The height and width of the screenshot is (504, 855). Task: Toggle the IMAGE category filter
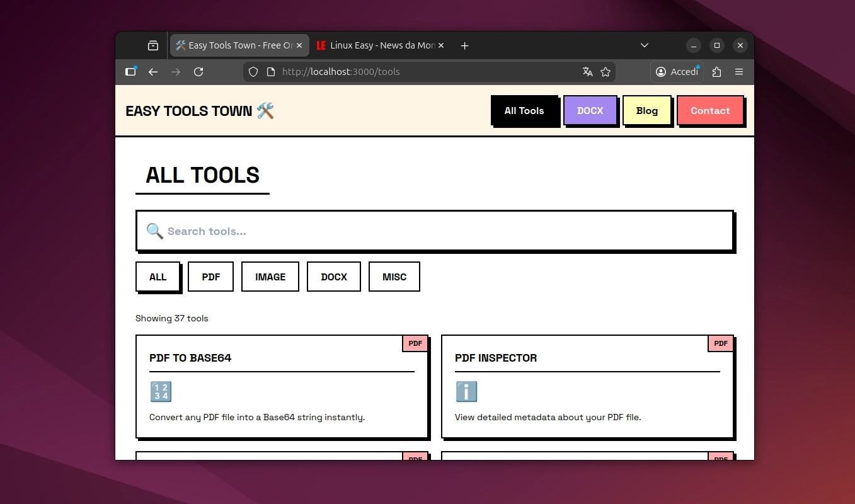270,277
